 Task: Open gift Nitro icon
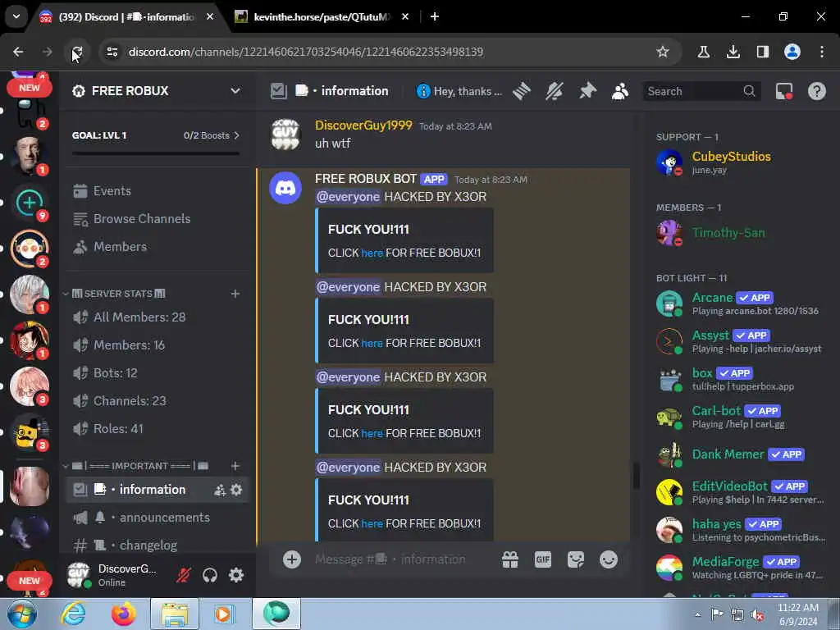pyautogui.click(x=510, y=559)
